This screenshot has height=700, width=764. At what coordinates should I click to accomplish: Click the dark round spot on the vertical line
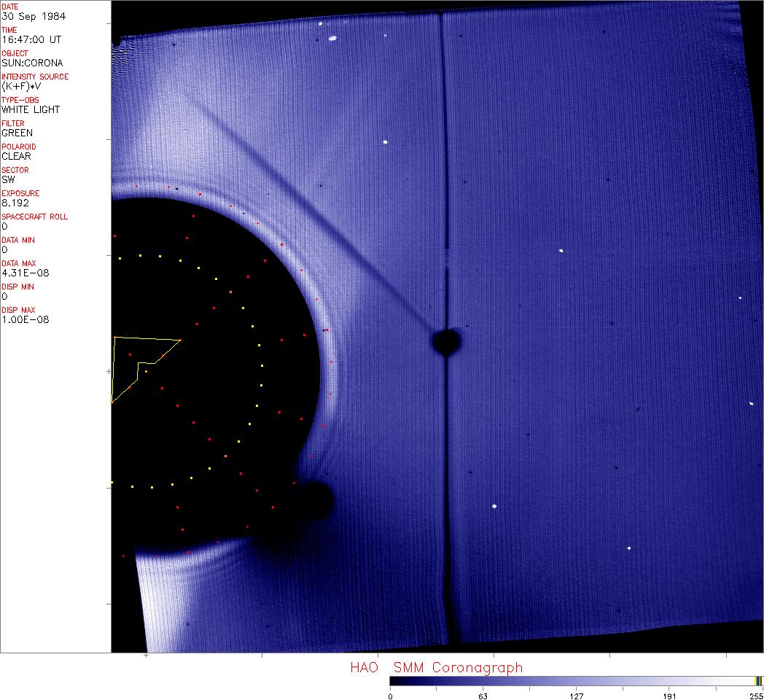coord(446,341)
